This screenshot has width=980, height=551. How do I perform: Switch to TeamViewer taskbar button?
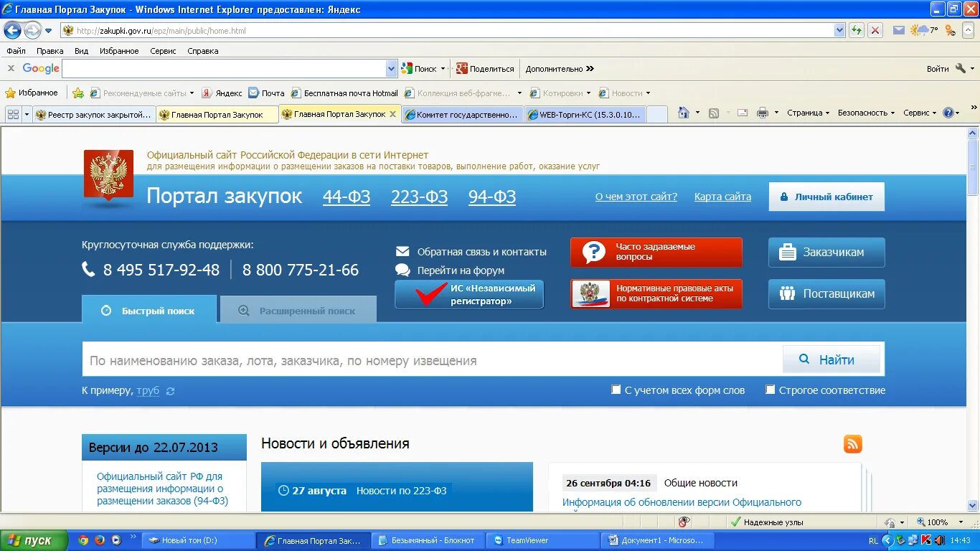[542, 540]
